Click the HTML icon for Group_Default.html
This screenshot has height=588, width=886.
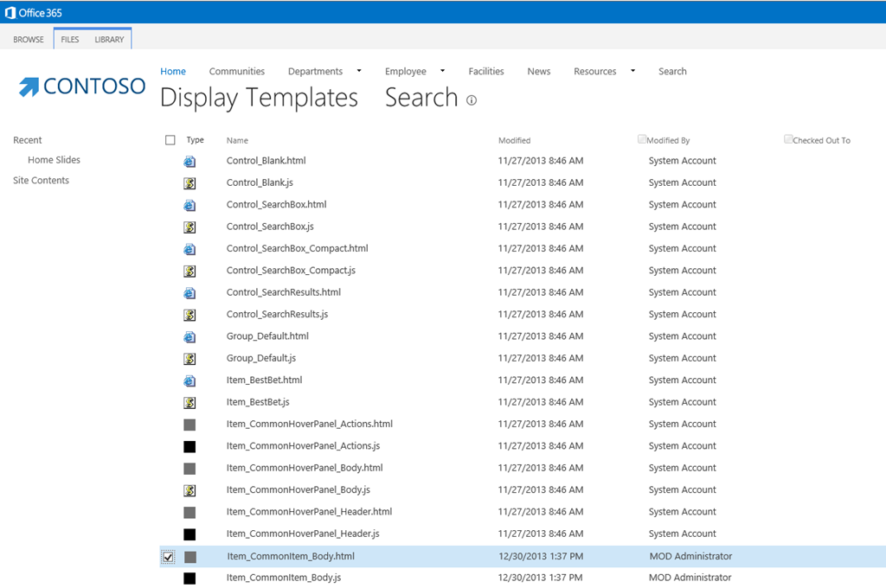(x=189, y=337)
